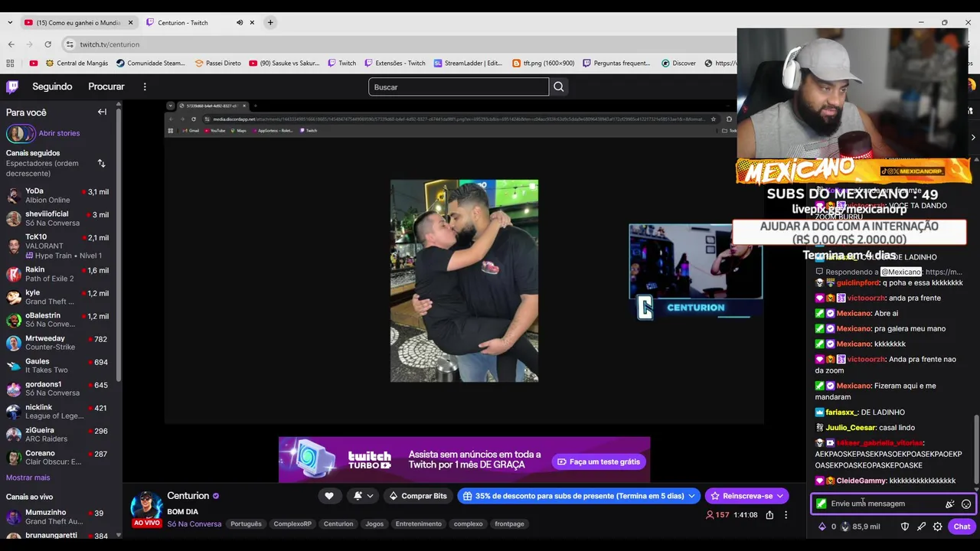
Task: Click the @Mexicano mention in chat
Action: [900, 272]
